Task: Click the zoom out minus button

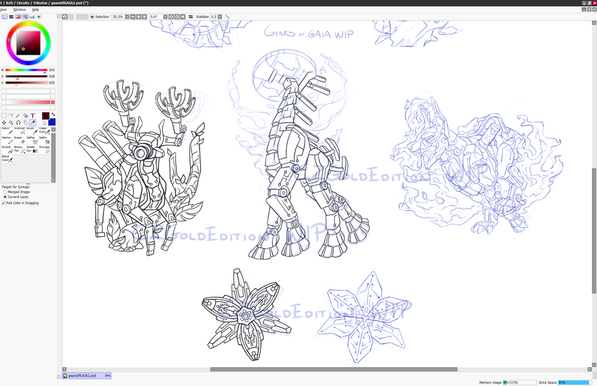Action: [132, 17]
